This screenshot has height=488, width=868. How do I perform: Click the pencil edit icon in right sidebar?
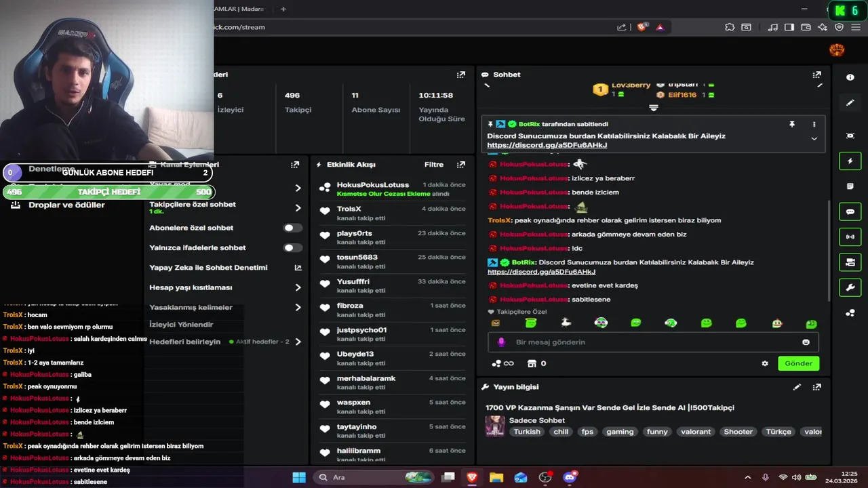click(x=850, y=103)
